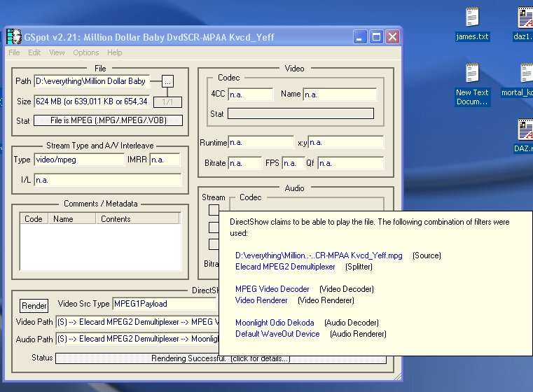
Task: Click the MPEG Video Decoder link
Action: 272,289
